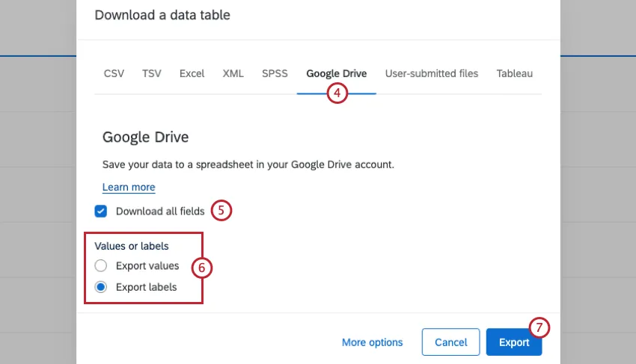636x364 pixels.
Task: Click the step 7 circle marker
Action: [x=539, y=327]
